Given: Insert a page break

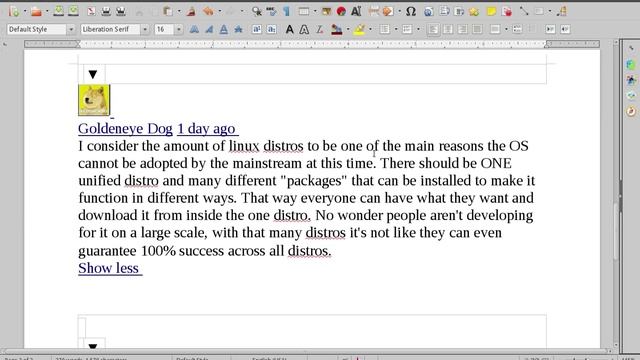Looking at the screenshot, I should 373,11.
